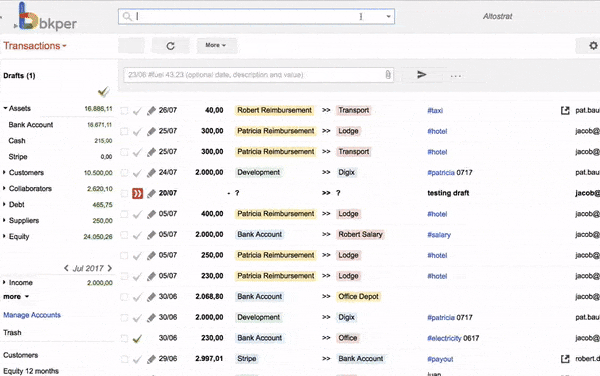Open the Transactions menu dropdown

[35, 46]
